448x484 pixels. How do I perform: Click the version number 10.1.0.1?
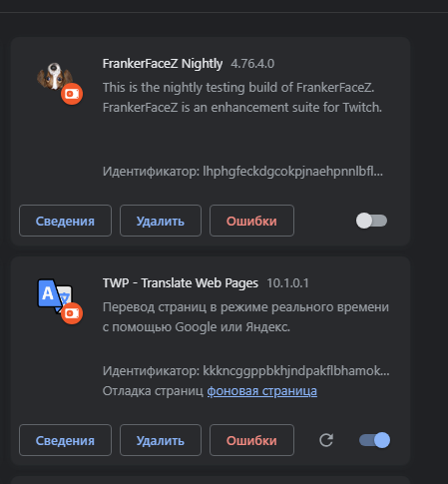click(287, 283)
